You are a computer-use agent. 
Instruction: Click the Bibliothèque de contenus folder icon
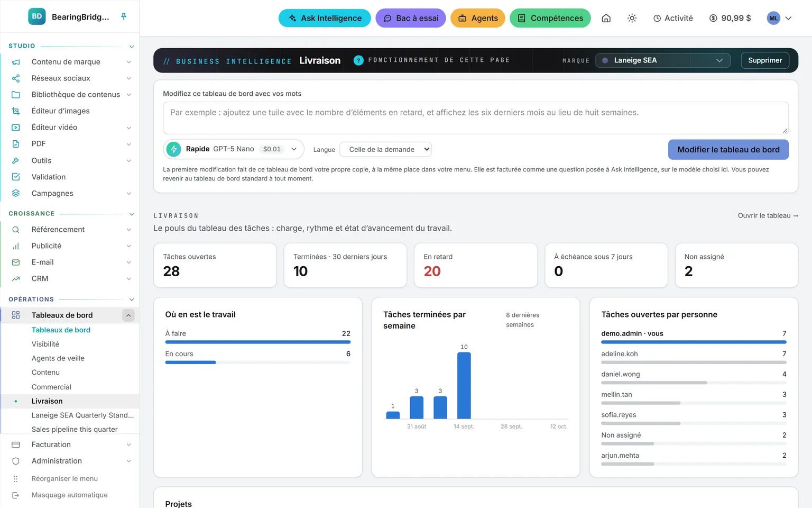16,95
